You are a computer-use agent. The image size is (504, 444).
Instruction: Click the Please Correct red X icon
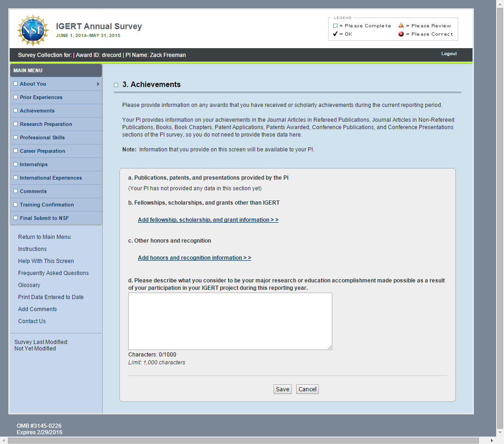[x=401, y=34]
